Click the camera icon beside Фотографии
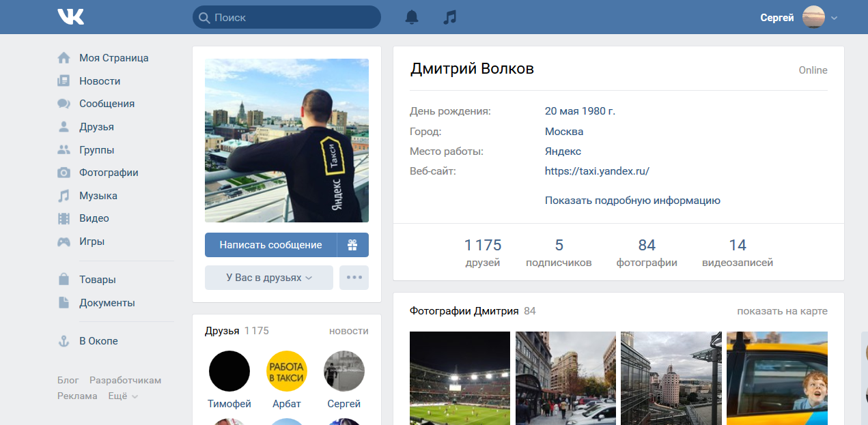868x425 pixels. click(x=64, y=173)
